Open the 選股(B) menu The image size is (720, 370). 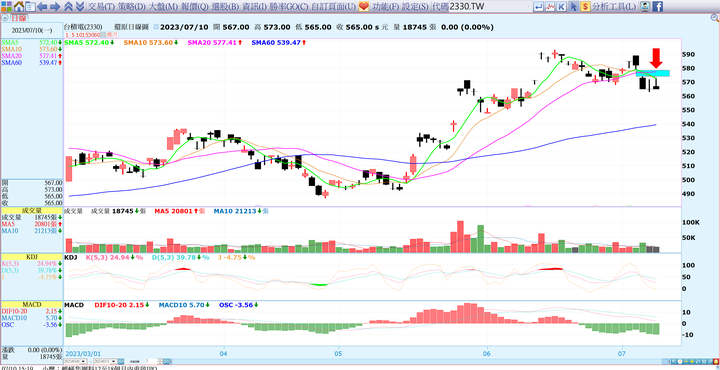click(x=226, y=6)
